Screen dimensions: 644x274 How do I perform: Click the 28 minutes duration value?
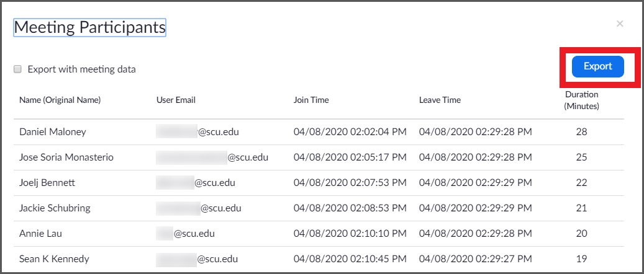pyautogui.click(x=581, y=132)
